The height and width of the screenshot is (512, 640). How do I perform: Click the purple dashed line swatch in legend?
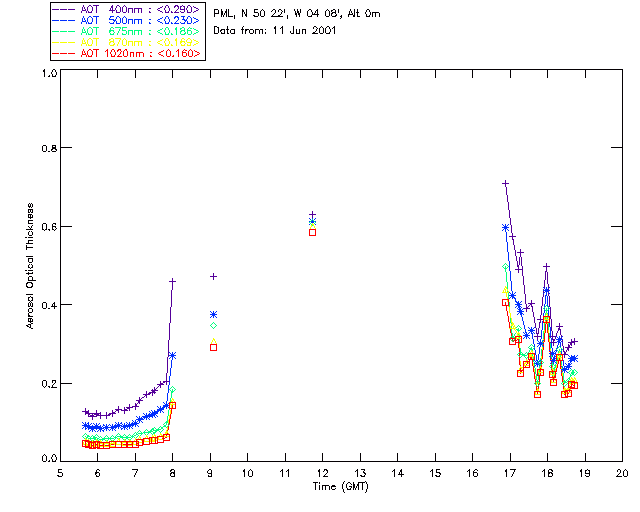(65, 9)
